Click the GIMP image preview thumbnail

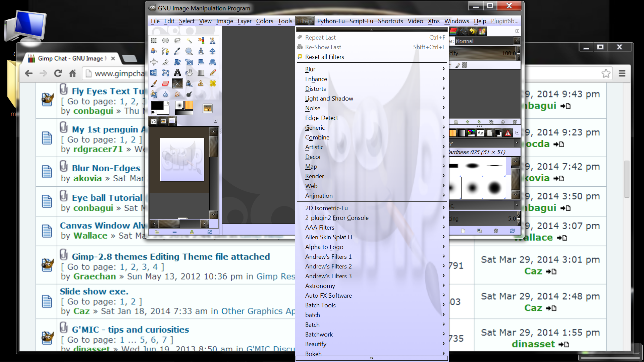tap(182, 160)
